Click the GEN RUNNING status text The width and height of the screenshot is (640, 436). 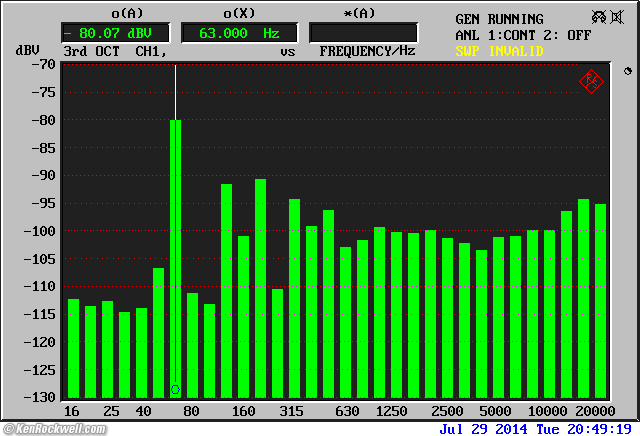499,19
